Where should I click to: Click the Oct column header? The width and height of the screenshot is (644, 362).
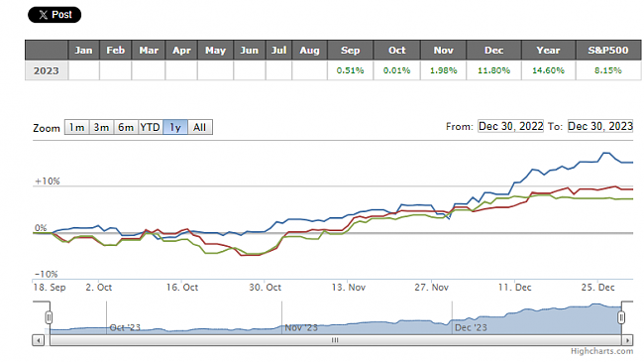tap(396, 51)
